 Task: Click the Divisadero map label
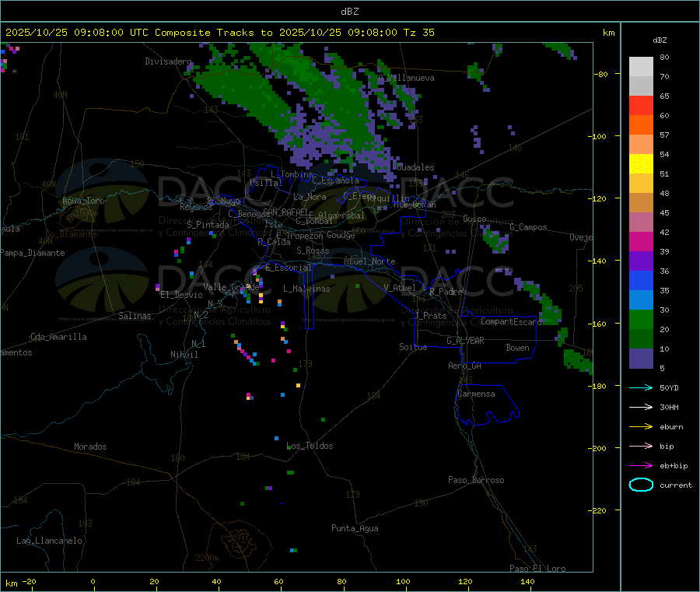pos(168,61)
